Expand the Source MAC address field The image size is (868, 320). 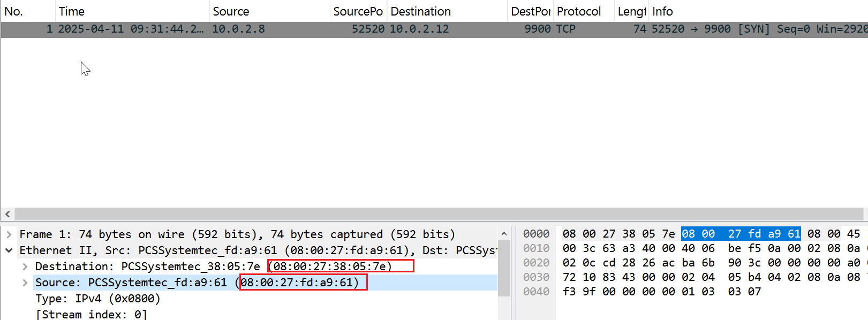(25, 283)
